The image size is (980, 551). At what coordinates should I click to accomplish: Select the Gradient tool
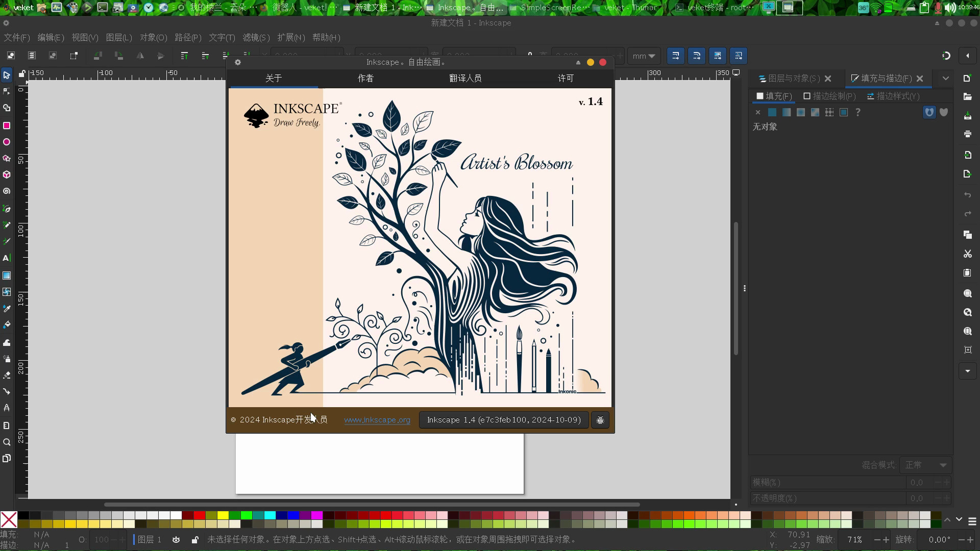7,275
